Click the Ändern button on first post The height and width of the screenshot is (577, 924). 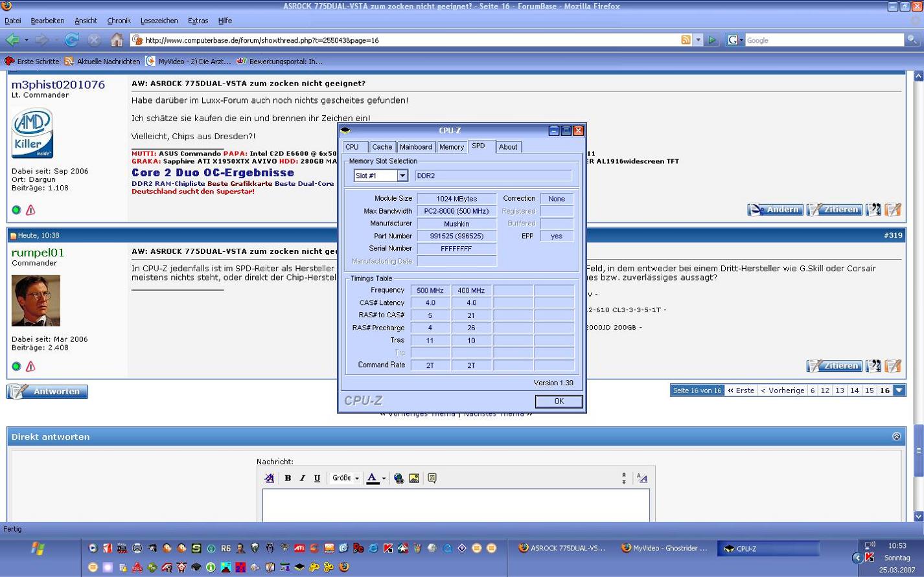775,209
